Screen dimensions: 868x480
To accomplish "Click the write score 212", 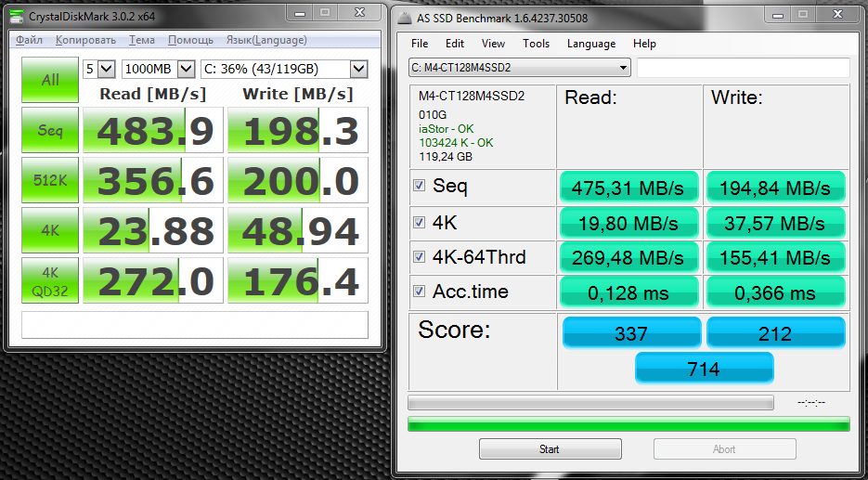I will point(775,332).
